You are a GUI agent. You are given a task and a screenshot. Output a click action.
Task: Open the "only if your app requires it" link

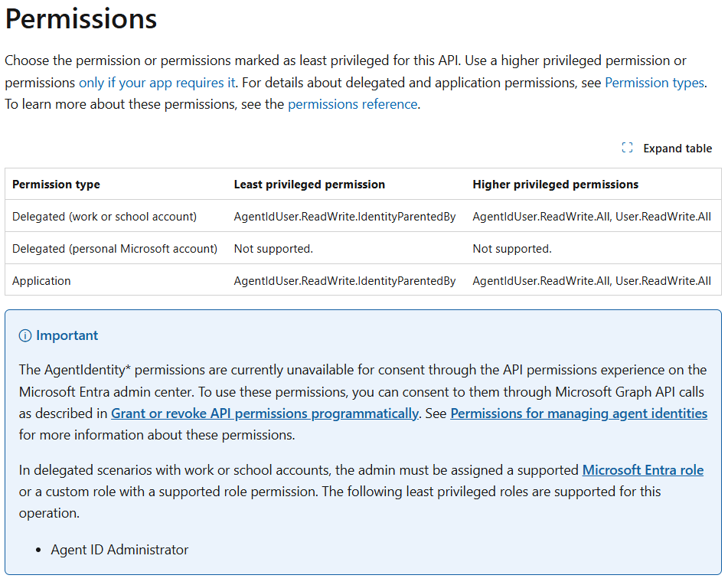pos(157,83)
